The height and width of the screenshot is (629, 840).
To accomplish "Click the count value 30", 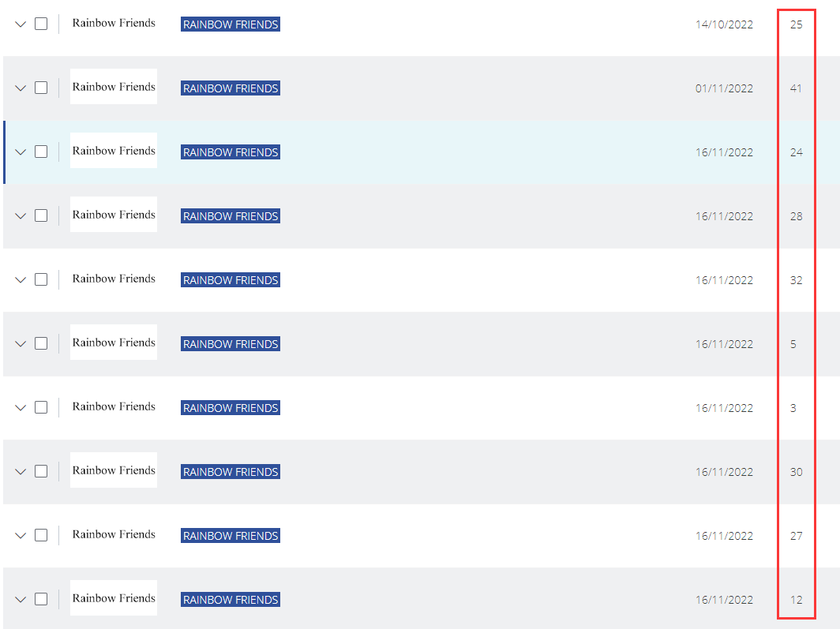I will pyautogui.click(x=796, y=472).
